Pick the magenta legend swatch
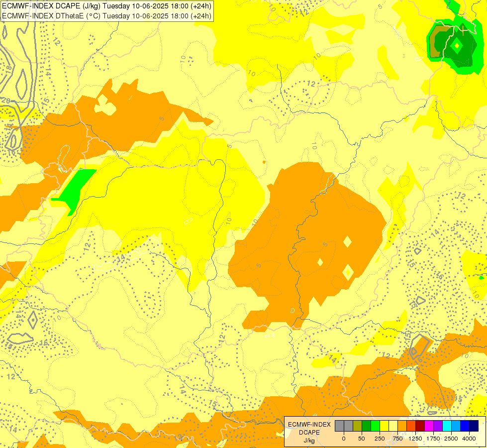 (x=429, y=426)
